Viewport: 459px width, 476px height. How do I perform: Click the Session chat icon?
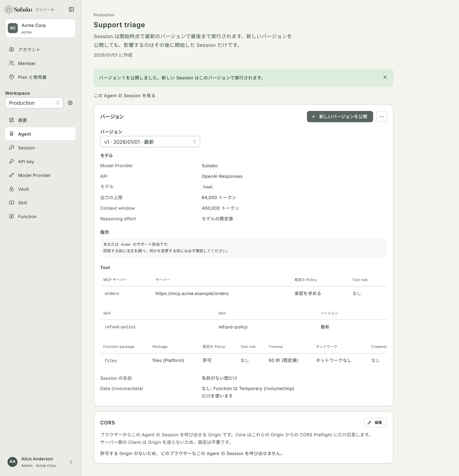coord(12,148)
